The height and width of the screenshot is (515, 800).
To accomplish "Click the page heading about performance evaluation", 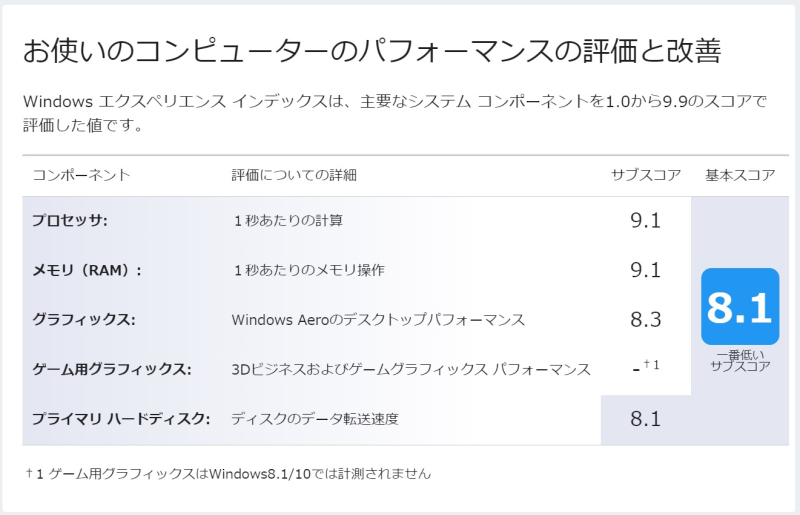I will click(x=372, y=51).
